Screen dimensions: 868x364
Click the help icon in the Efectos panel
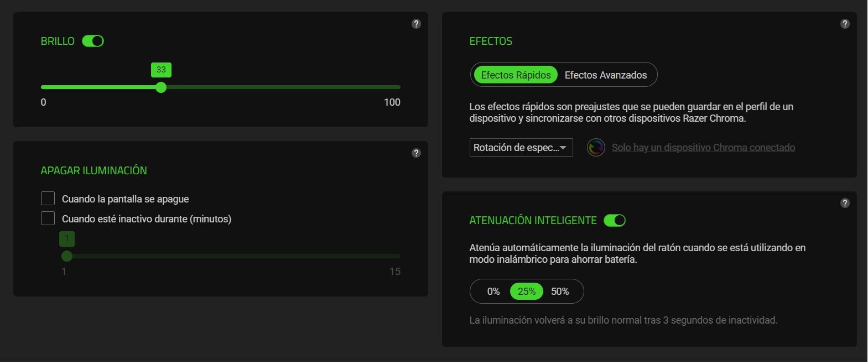845,24
